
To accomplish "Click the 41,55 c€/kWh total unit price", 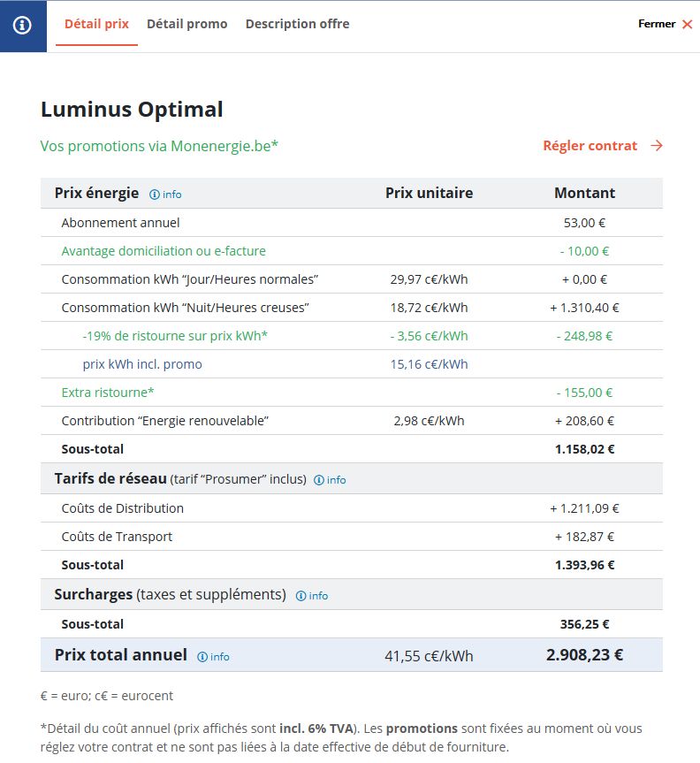I will [x=429, y=656].
